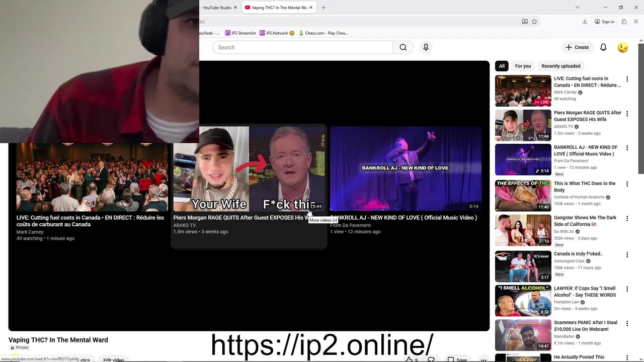Select the For you filter chip
This screenshot has height=362, width=644.
523,66
